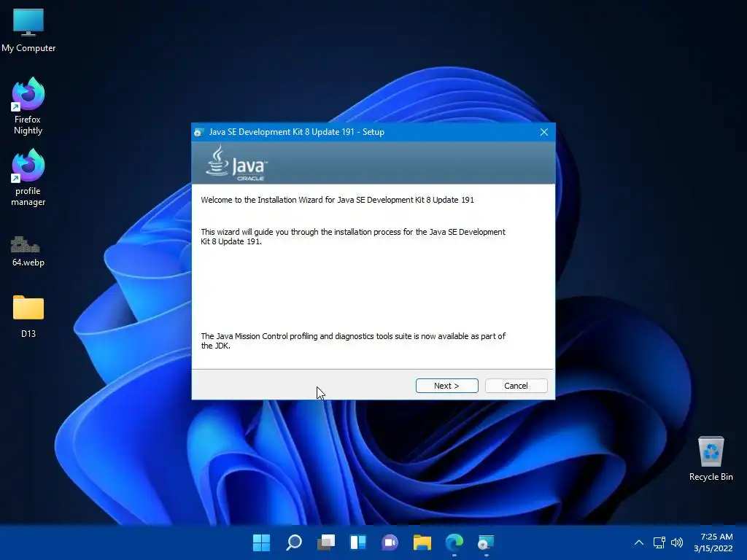
Task: Select the My Computer desktop icon
Action: click(28, 29)
